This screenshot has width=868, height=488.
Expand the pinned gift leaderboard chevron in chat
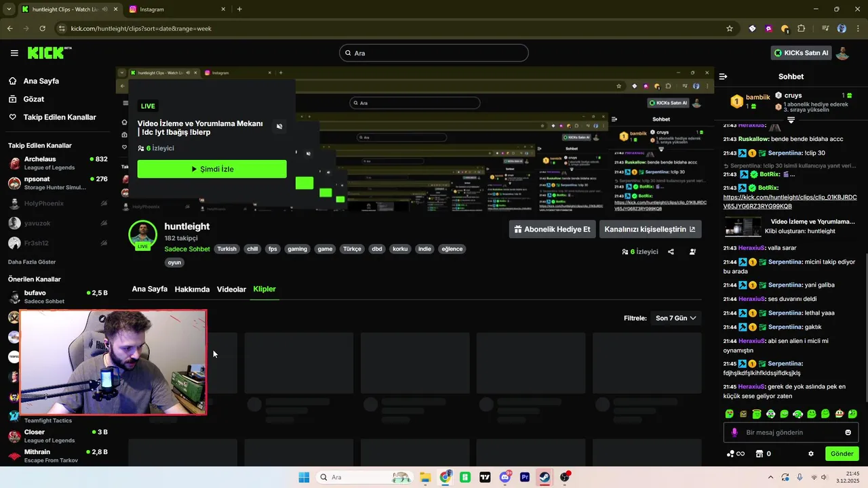pos(791,119)
